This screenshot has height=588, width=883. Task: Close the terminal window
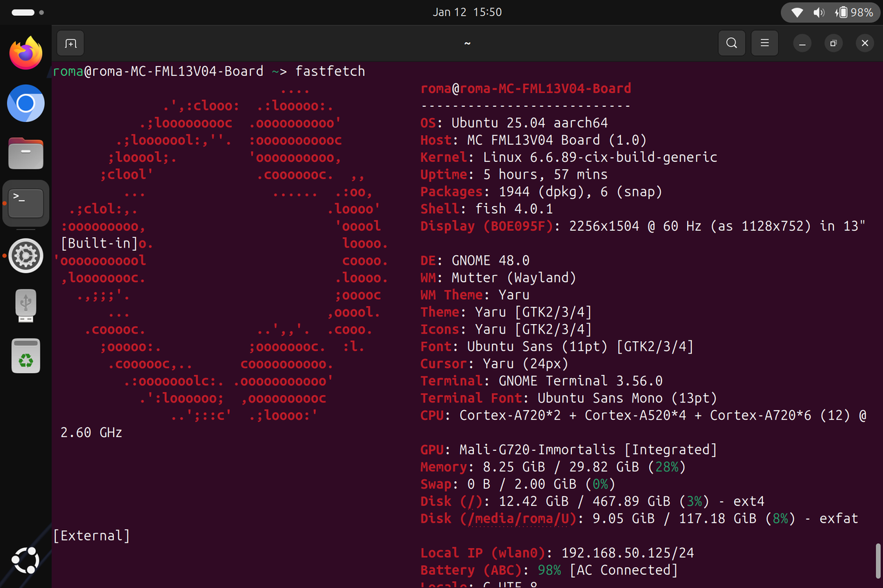point(865,43)
